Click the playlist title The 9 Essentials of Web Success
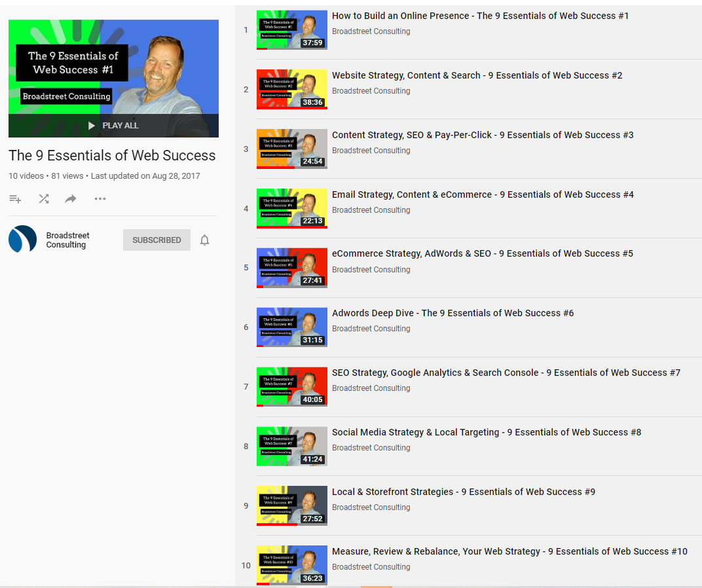 112,155
